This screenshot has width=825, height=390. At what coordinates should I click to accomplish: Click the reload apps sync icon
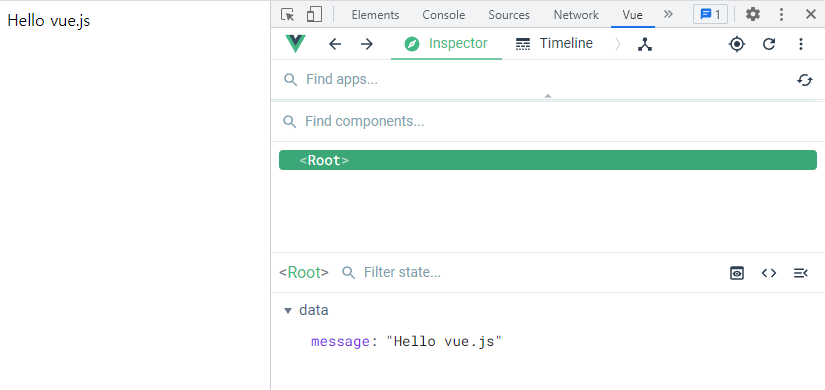tap(804, 80)
